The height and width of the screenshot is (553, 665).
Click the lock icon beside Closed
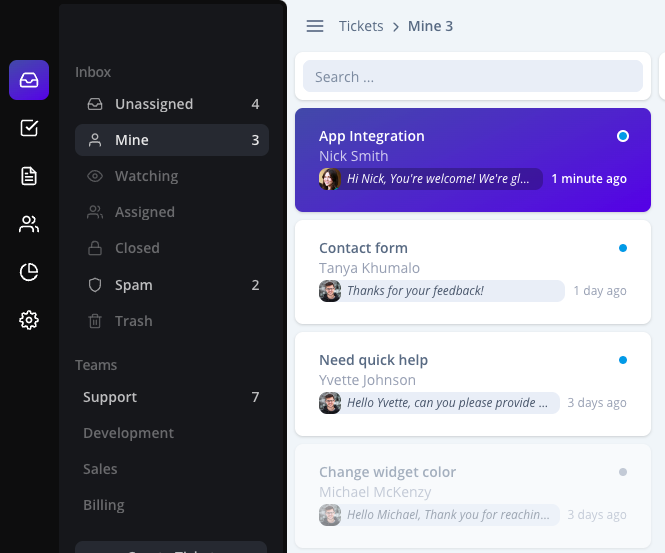pos(95,248)
